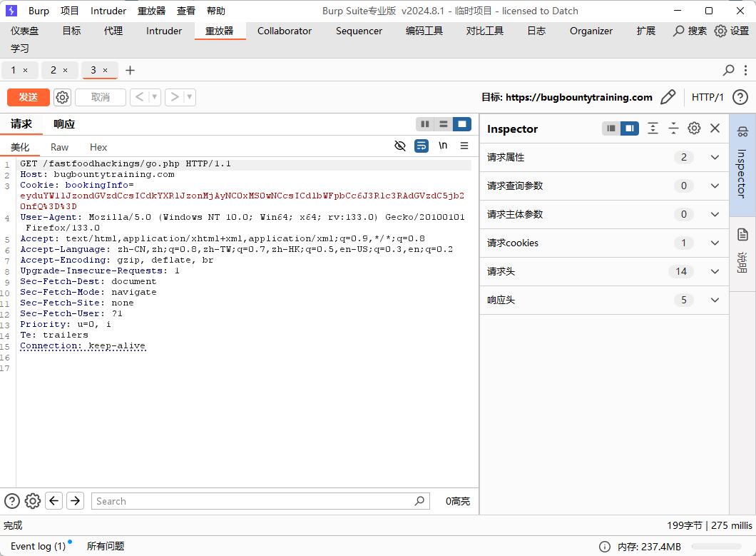Close the Inspector panel
This screenshot has height=556, width=756.
tap(715, 128)
